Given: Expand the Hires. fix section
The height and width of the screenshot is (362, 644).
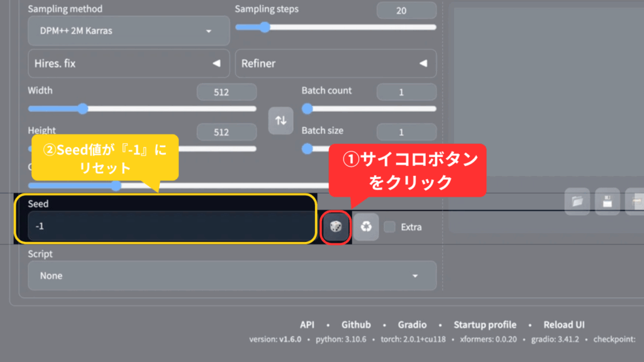Looking at the screenshot, I should (128, 63).
